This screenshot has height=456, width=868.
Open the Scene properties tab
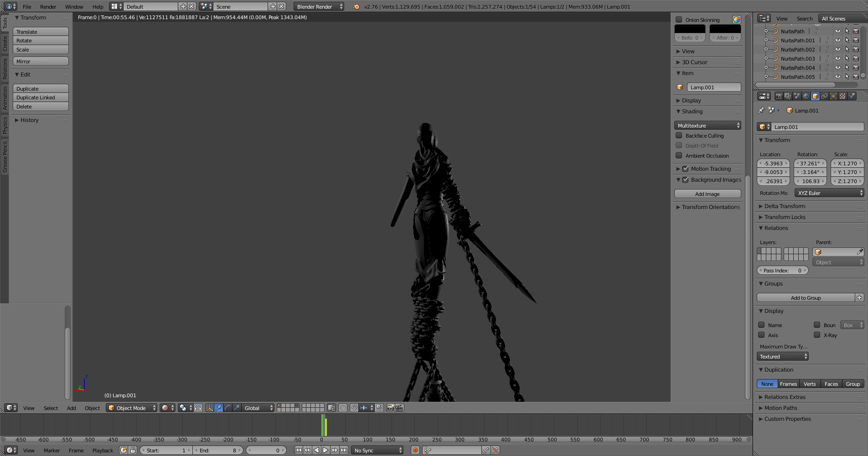[x=797, y=96]
